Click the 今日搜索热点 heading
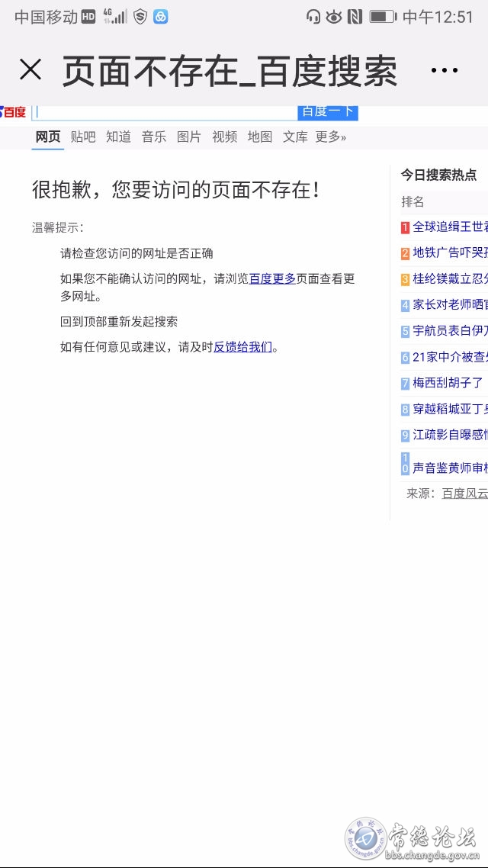 coord(438,175)
